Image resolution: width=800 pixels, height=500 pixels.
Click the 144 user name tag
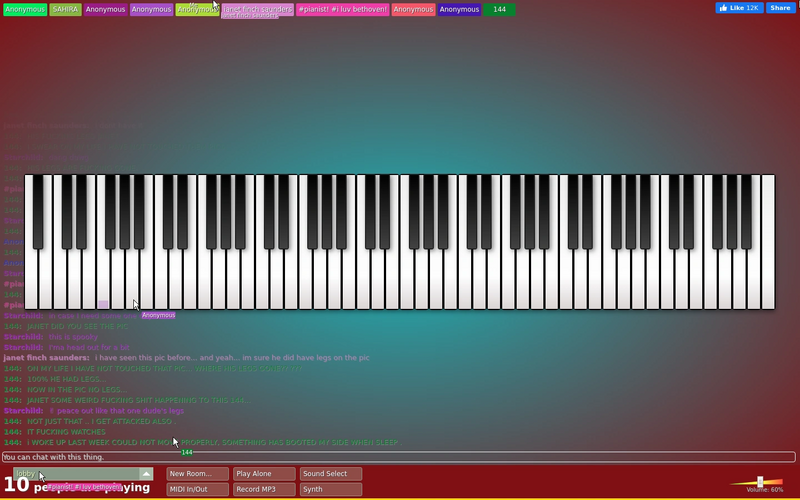tap(499, 10)
